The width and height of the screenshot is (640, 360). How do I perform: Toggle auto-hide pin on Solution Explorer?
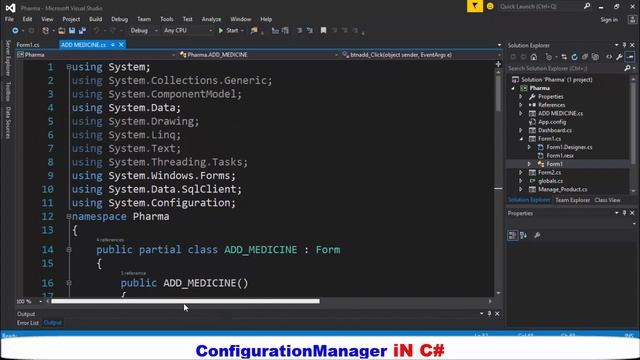[624, 45]
